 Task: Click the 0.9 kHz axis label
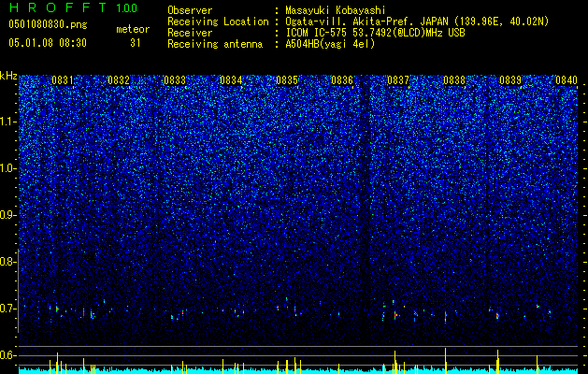[7, 215]
